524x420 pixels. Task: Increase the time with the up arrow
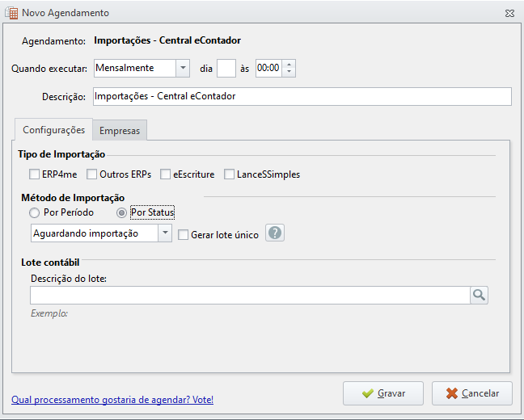pyautogui.click(x=289, y=64)
